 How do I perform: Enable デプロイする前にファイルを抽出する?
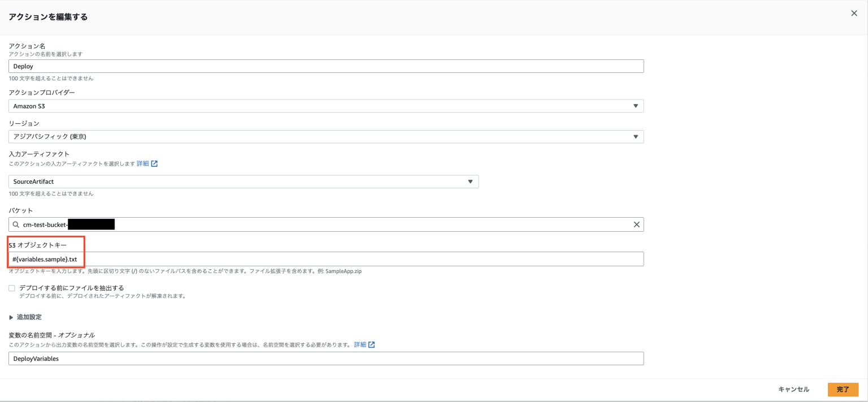click(11, 288)
